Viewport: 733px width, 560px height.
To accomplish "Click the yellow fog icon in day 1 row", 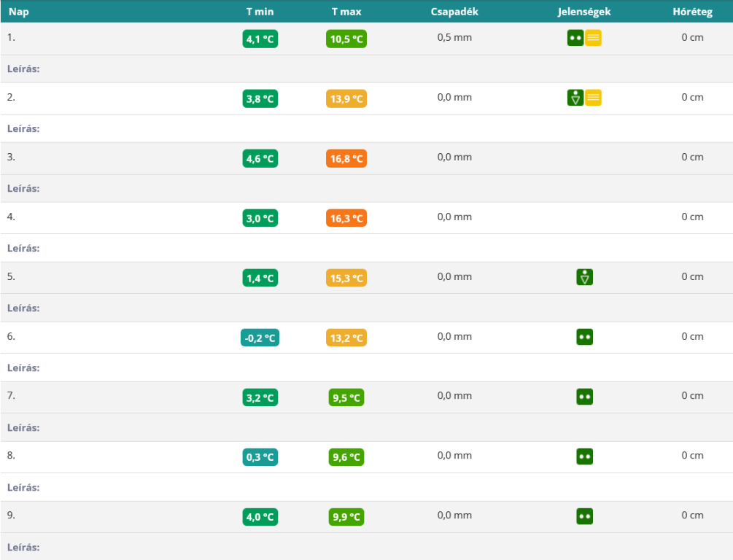I will 594,39.
